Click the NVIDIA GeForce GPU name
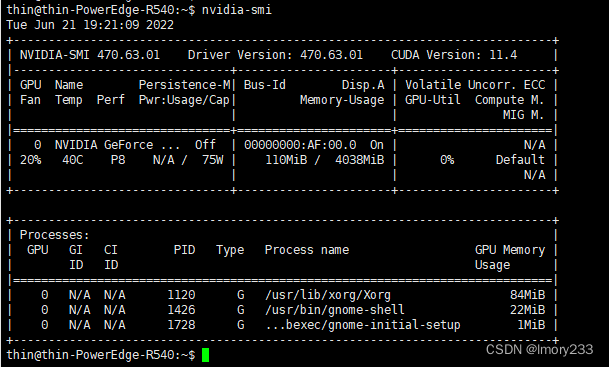The height and width of the screenshot is (367, 609). [117, 145]
